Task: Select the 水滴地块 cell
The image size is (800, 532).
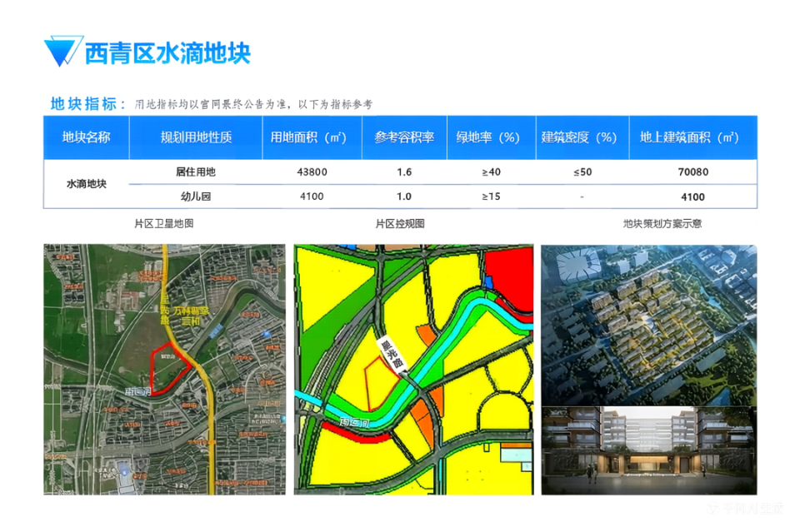Action: tap(86, 184)
